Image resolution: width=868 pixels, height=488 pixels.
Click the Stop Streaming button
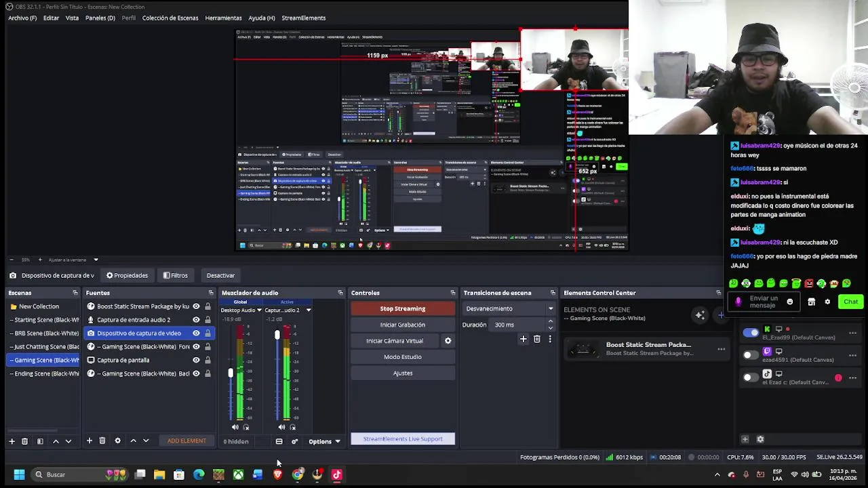pos(403,309)
